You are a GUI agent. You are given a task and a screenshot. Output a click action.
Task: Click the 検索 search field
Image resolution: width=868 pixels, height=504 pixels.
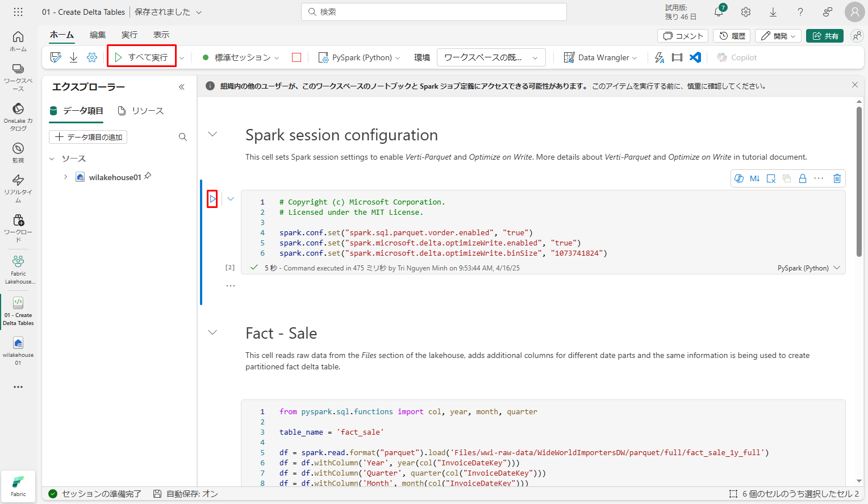pos(434,12)
